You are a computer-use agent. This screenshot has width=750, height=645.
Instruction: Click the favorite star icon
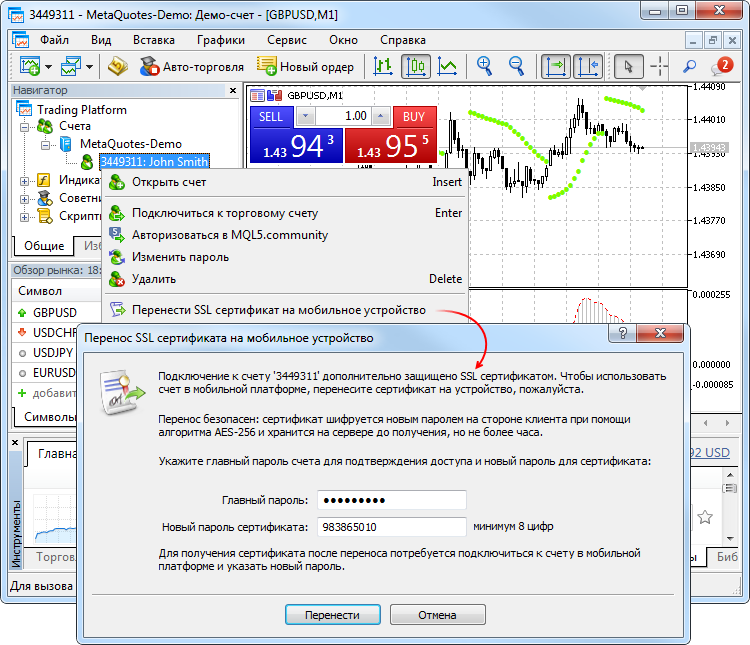click(x=705, y=517)
